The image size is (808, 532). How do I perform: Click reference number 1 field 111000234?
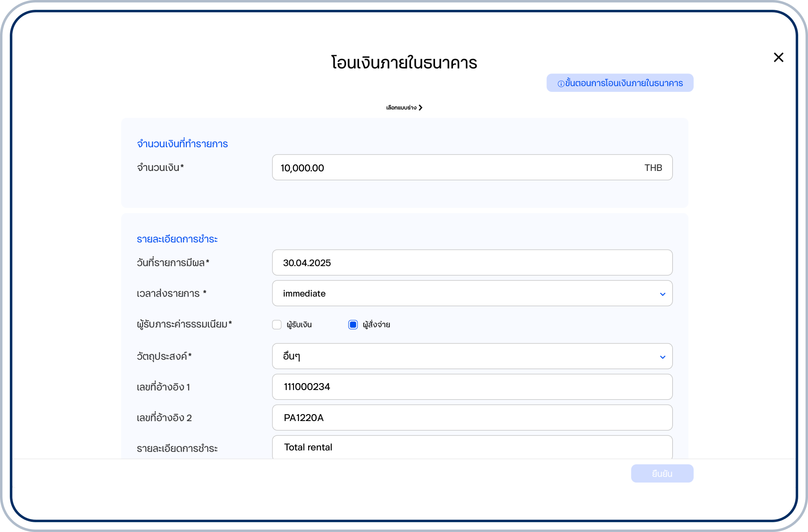tap(472, 387)
